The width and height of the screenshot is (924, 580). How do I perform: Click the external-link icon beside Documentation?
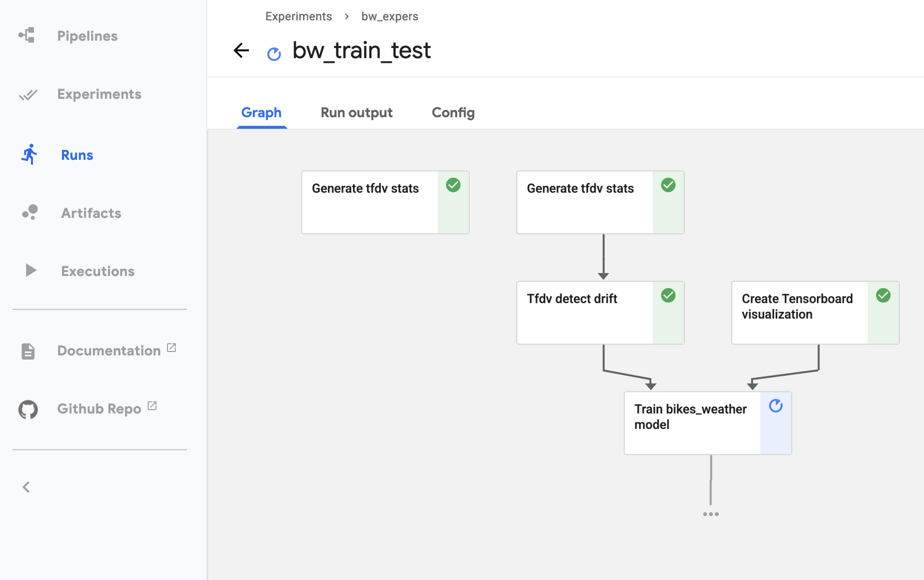171,347
